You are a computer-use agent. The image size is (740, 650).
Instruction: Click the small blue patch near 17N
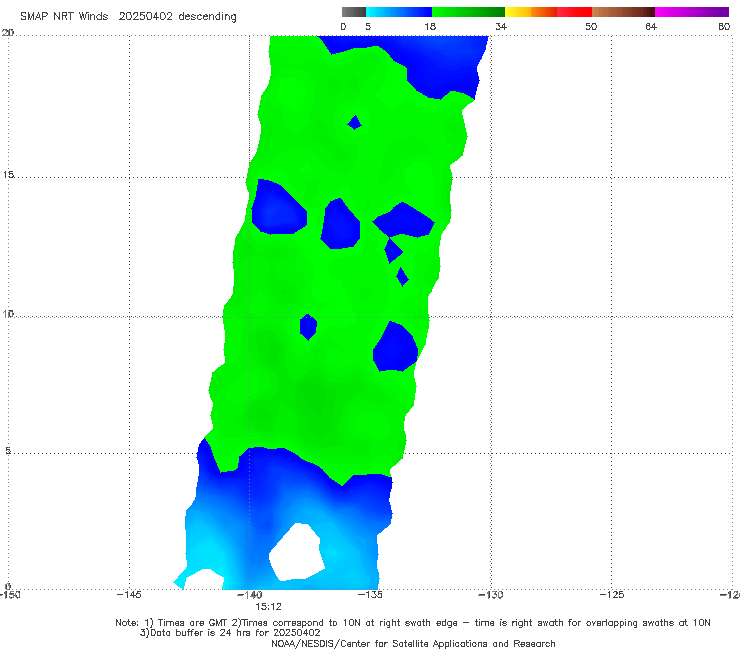pyautogui.click(x=354, y=122)
